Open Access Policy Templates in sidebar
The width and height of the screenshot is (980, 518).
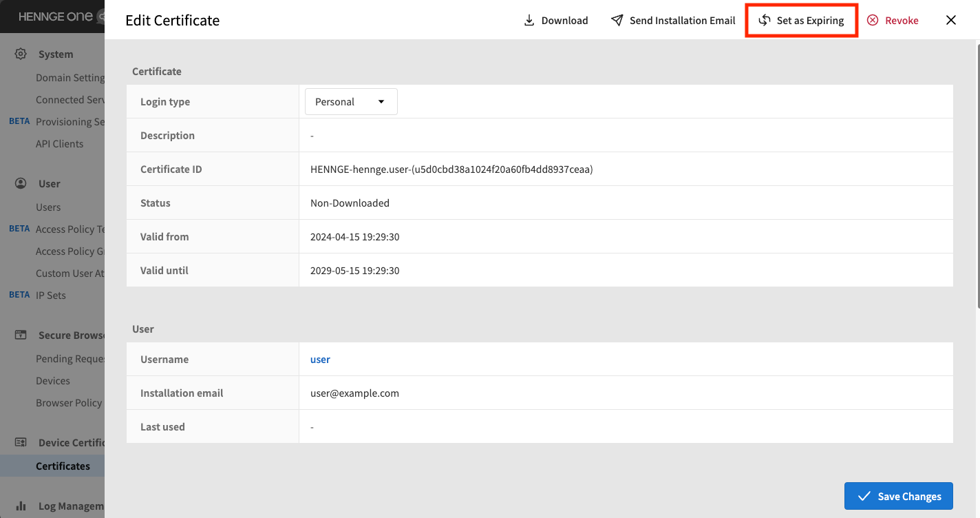70,229
